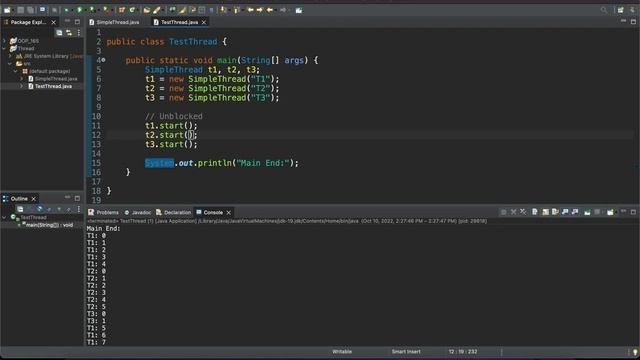This screenshot has height=360, width=640.
Task: Close the Outline view
Action: (x=33, y=199)
